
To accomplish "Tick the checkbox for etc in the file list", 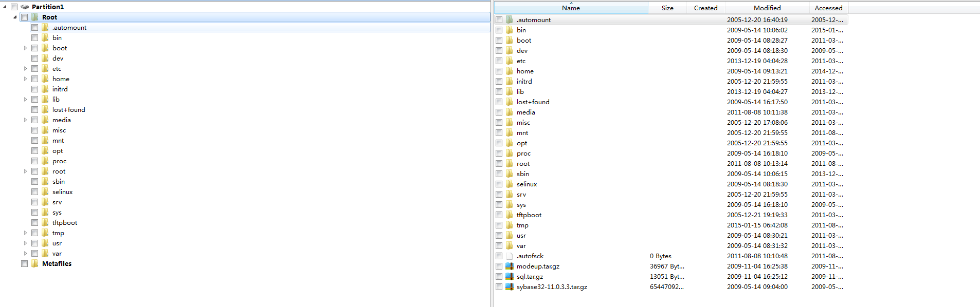I will [x=499, y=61].
